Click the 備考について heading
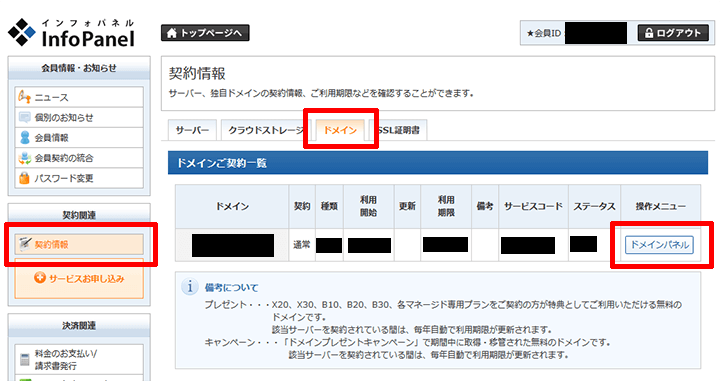 pyautogui.click(x=231, y=288)
